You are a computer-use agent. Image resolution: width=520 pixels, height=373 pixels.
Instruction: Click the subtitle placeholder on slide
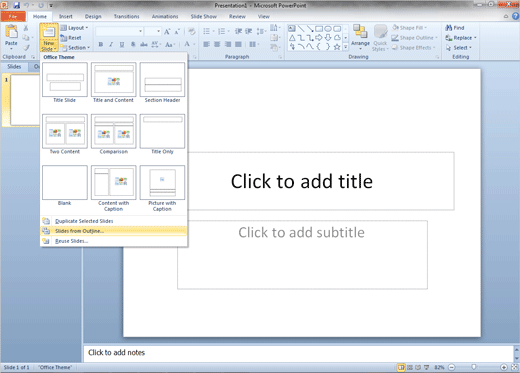click(x=302, y=255)
